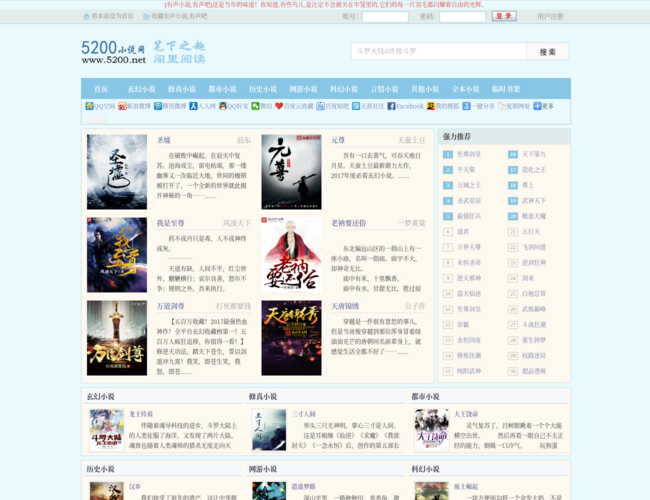Open ranked item 16 天下第九
This screenshot has height=500, width=650.
click(x=534, y=154)
